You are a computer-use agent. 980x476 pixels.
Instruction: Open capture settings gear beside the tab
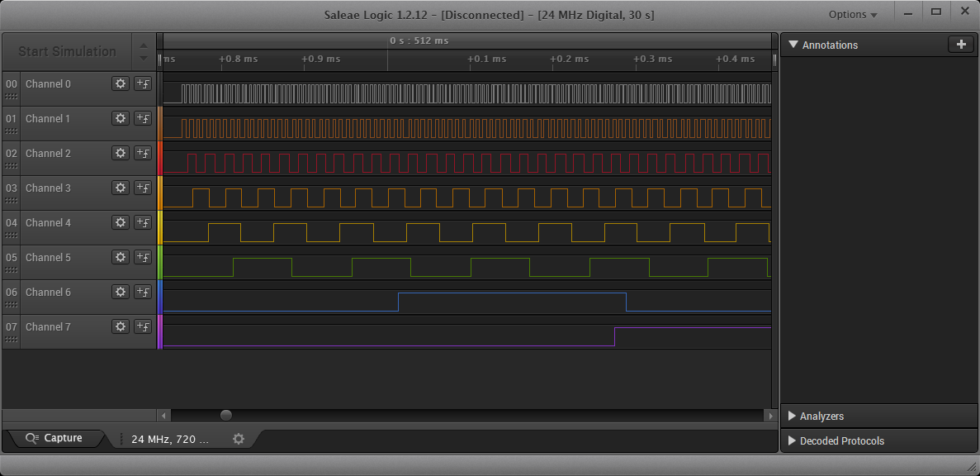[x=239, y=439]
